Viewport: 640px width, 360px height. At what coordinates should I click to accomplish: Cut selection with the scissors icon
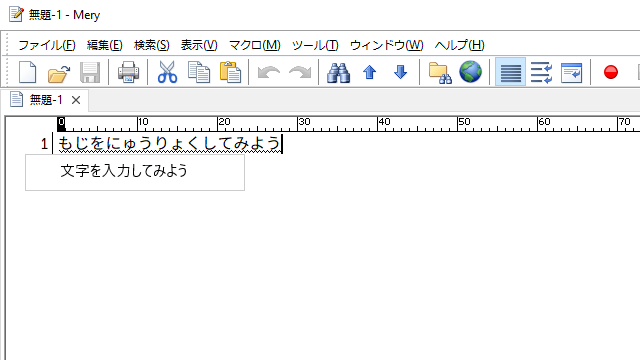[x=167, y=72]
